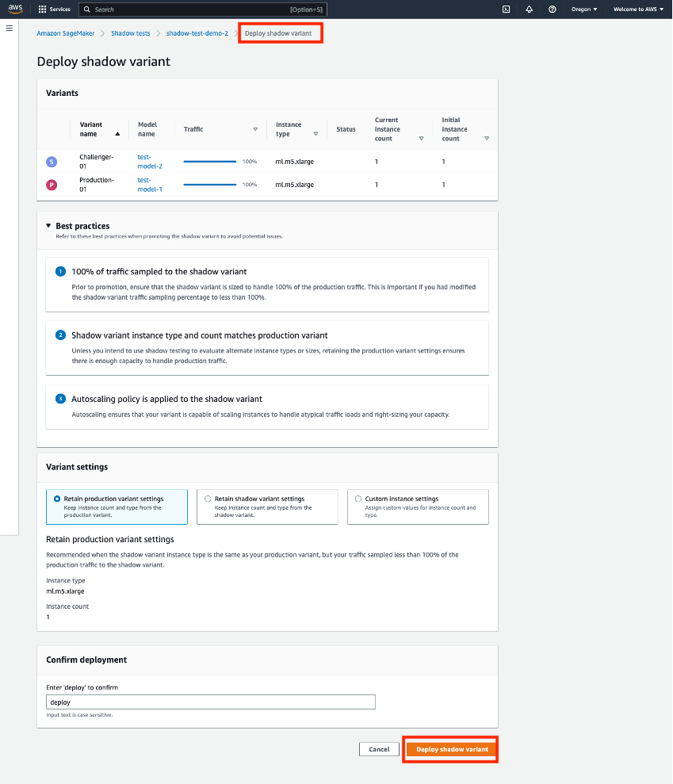The image size is (673, 784).
Task: Click the Challenger-01 traffic progress bar
Action: pyautogui.click(x=210, y=162)
